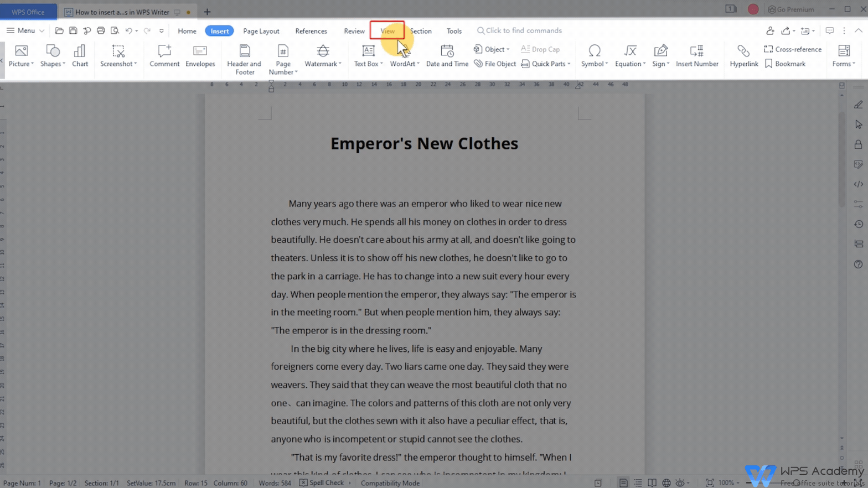Image resolution: width=868 pixels, height=488 pixels.
Task: Switch to Outline view in status bar
Action: point(638,483)
